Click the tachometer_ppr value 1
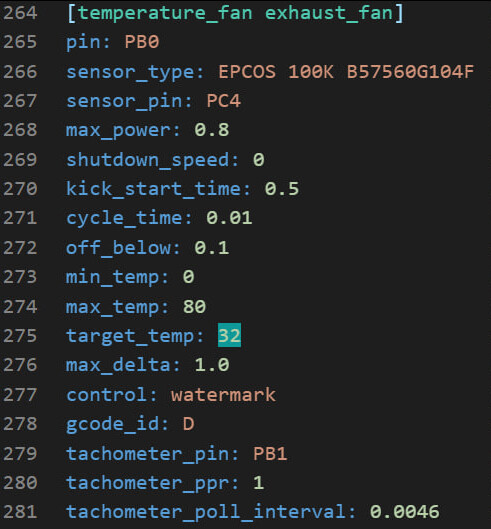The width and height of the screenshot is (491, 529). coord(258,483)
